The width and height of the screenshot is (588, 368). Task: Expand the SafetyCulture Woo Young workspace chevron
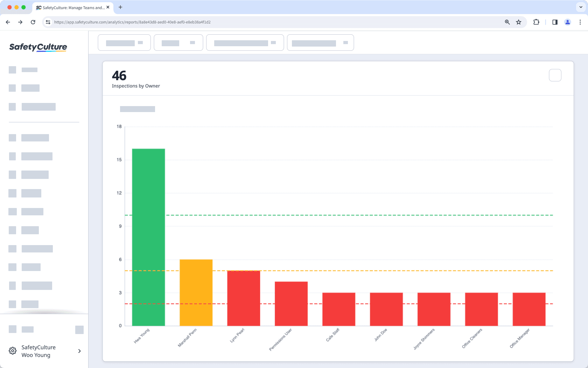pyautogui.click(x=79, y=351)
